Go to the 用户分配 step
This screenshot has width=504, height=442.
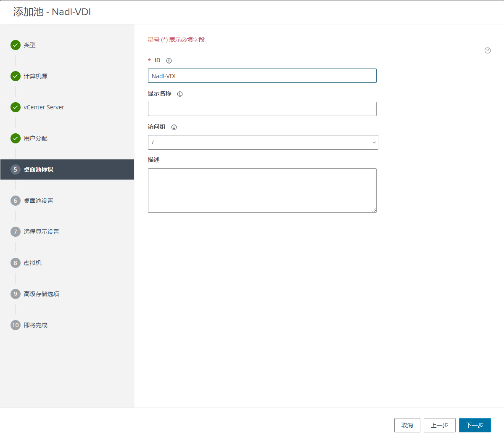pos(35,138)
